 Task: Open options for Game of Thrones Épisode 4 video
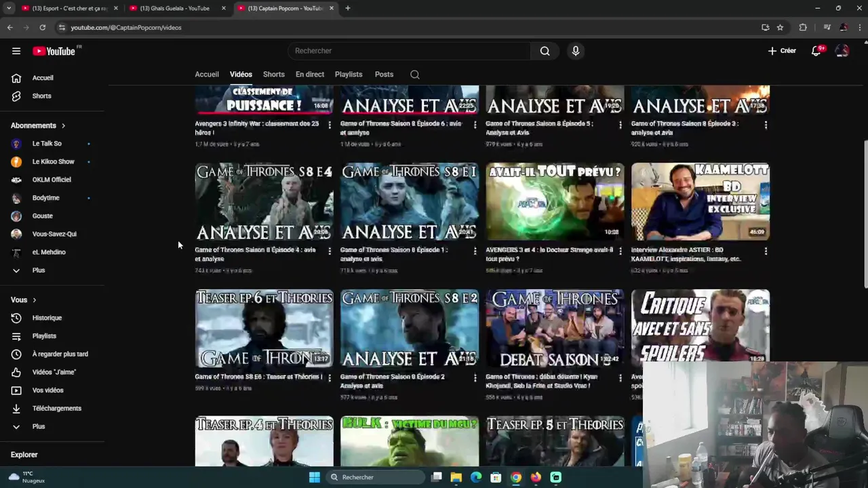point(330,251)
